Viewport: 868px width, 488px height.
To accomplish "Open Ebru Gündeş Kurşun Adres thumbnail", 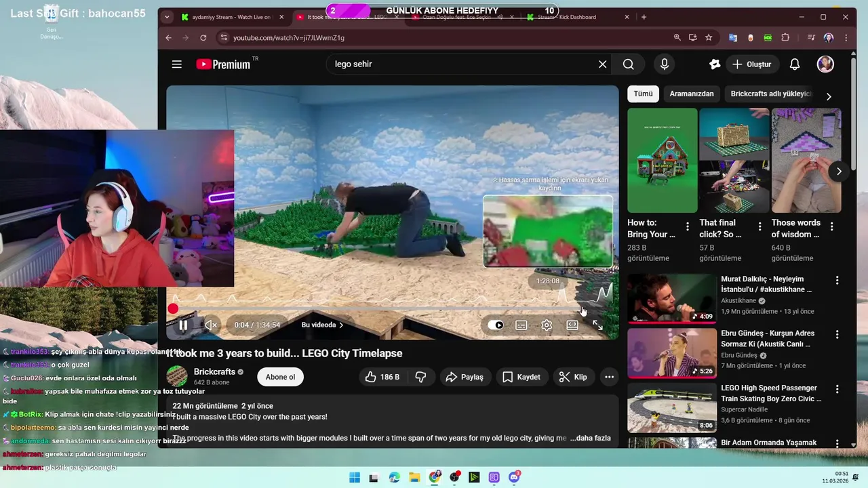I will pyautogui.click(x=672, y=353).
